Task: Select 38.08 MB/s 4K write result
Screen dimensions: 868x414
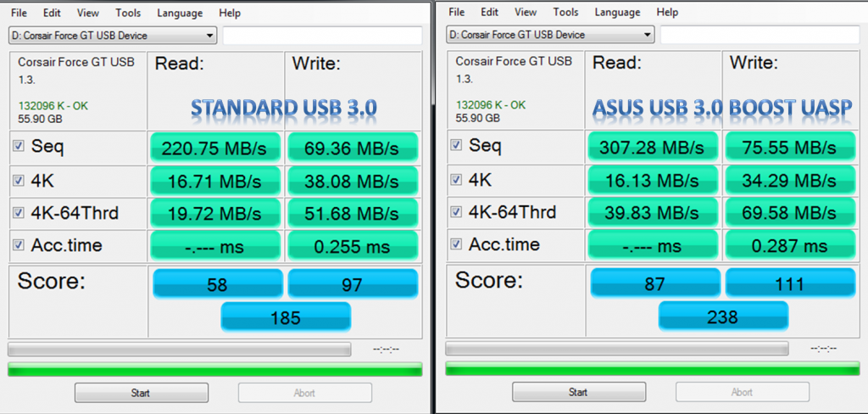Action: pos(352,181)
